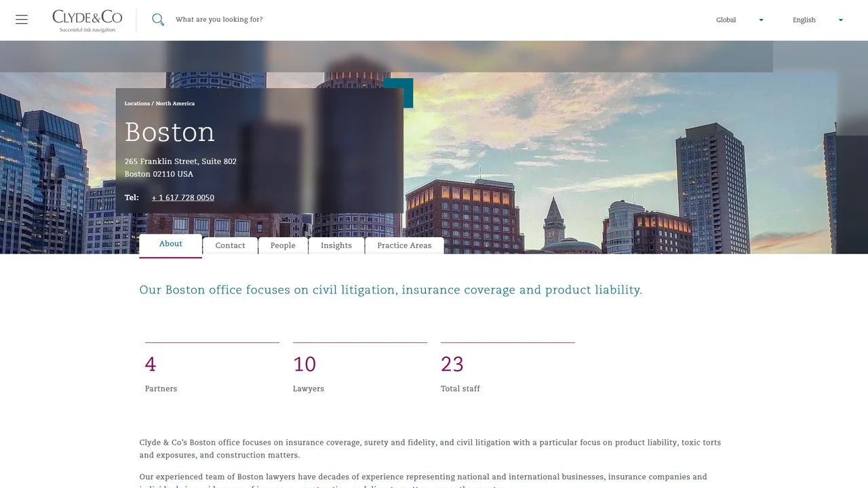Click the paragraph starting 'Clyde & Co's Boston office'
Image resolution: width=868 pixels, height=488 pixels.
point(430,449)
